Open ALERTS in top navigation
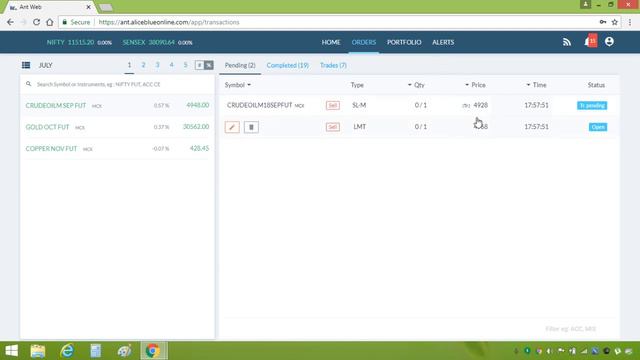Image resolution: width=640 pixels, height=360 pixels. pyautogui.click(x=443, y=42)
